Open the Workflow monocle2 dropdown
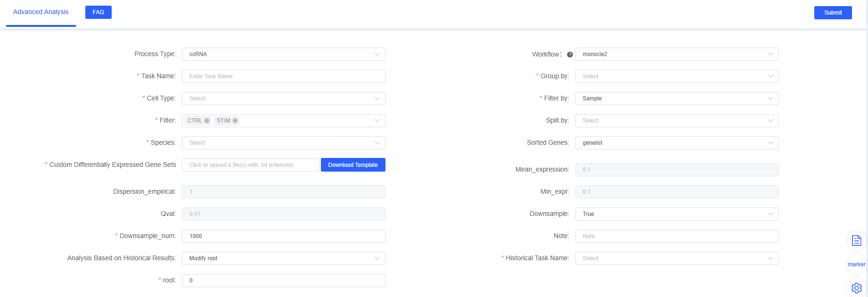 click(676, 54)
